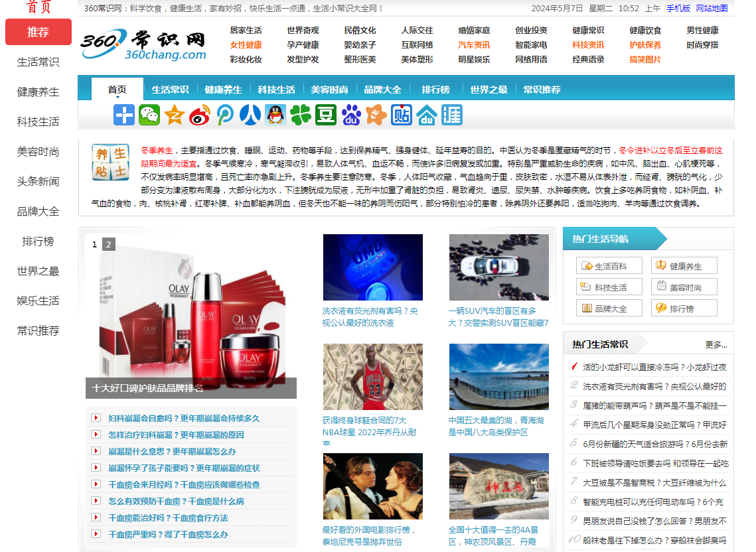This screenshot has height=552, width=756.
Task: Open the blue laundry detergent thumbnail
Action: point(373,267)
